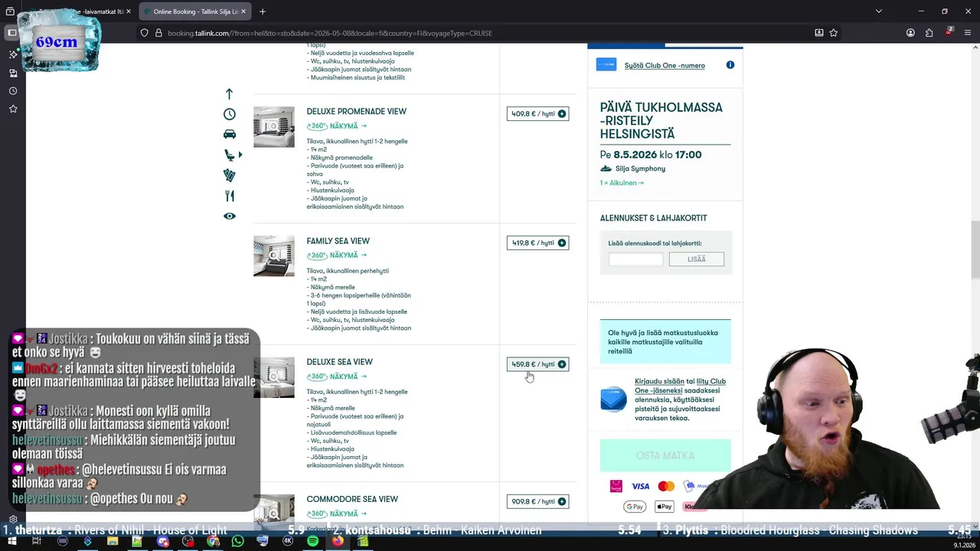Screen dimensions: 980x551
Task: Open the 4K downloader taskbar icon
Action: [288, 541]
